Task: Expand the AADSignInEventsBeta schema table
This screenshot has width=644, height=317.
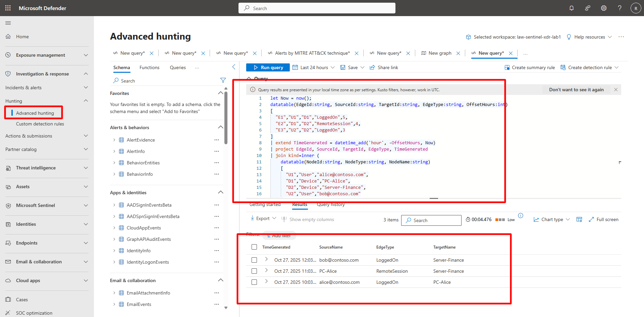Action: [114, 205]
